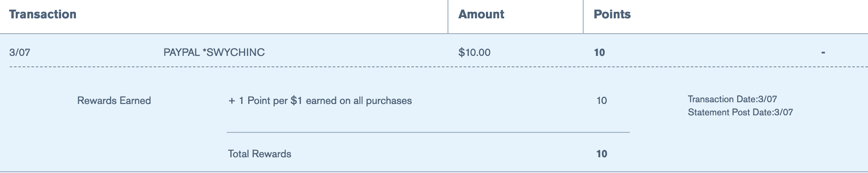Click the divider between Transaction and Amount headers
868x173 pixels.
click(448, 17)
